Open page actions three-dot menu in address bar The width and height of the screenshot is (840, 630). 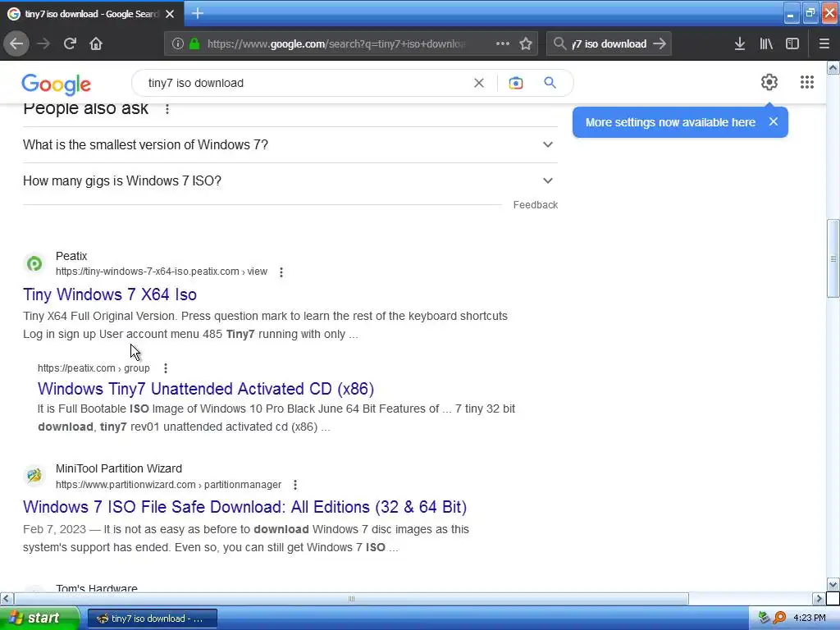503,43
